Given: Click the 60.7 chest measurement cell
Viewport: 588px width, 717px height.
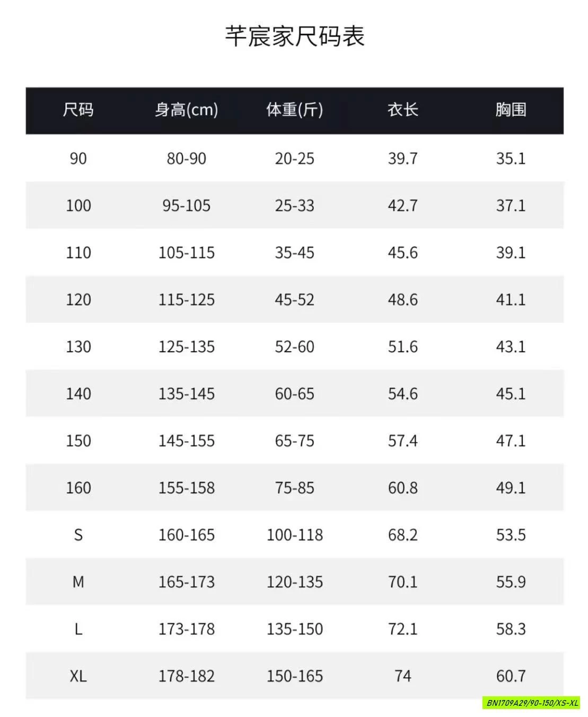Looking at the screenshot, I should (x=511, y=676).
